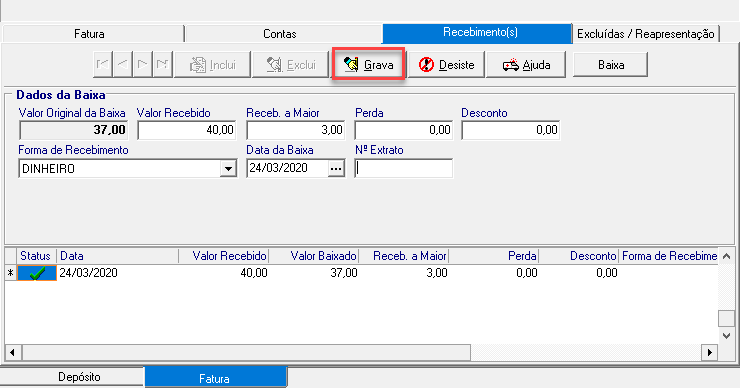
Task: Switch to the Depósito bottom tab
Action: point(73,377)
